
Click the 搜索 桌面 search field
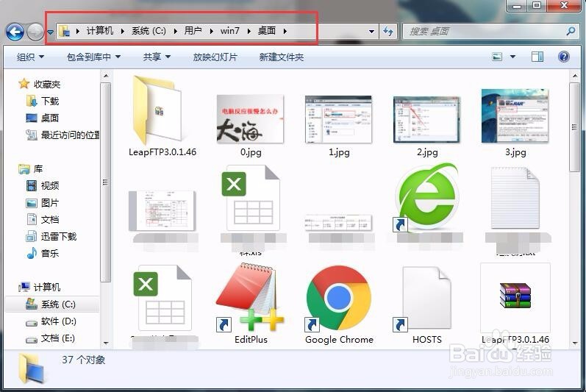coord(485,32)
